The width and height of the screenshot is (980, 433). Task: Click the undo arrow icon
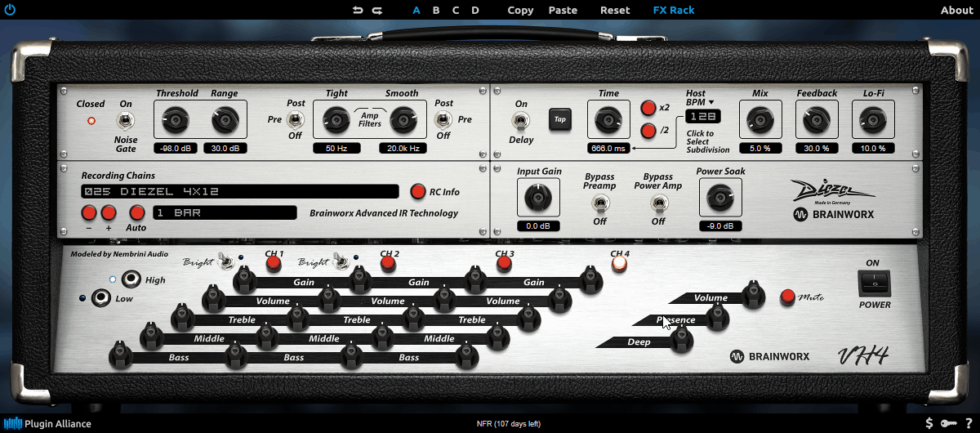coord(358,11)
